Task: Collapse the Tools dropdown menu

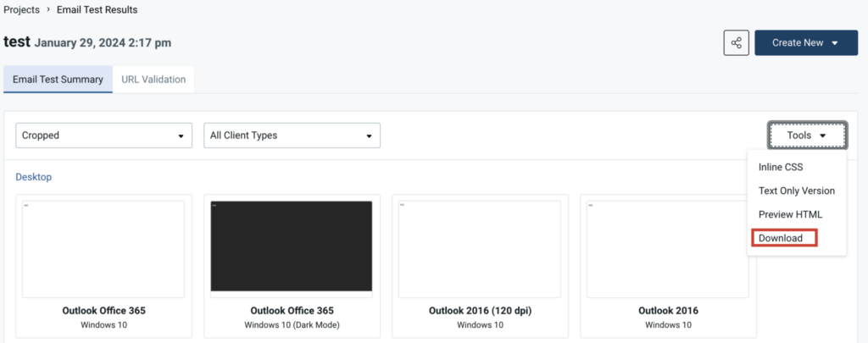Action: (807, 136)
